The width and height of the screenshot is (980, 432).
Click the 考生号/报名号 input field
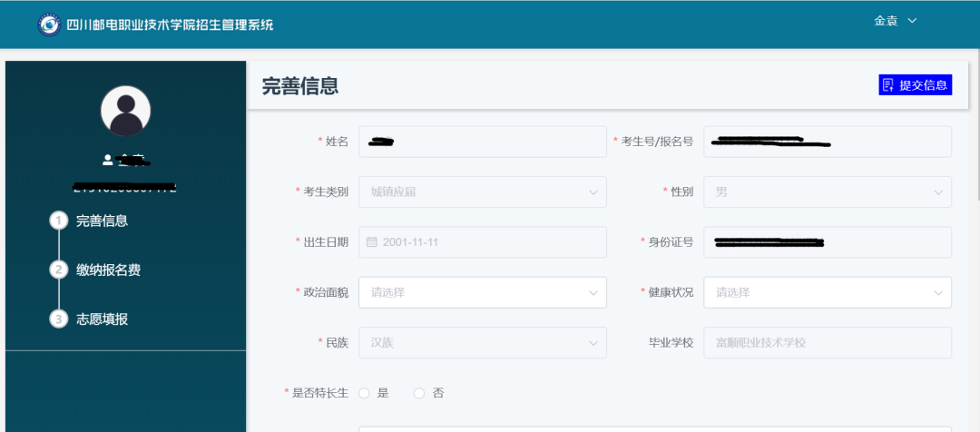(828, 142)
